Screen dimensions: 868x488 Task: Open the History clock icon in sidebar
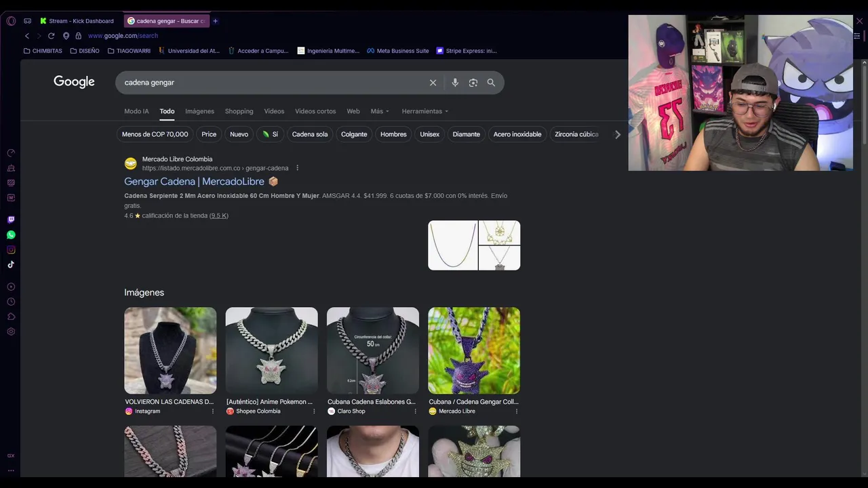coord(11,302)
